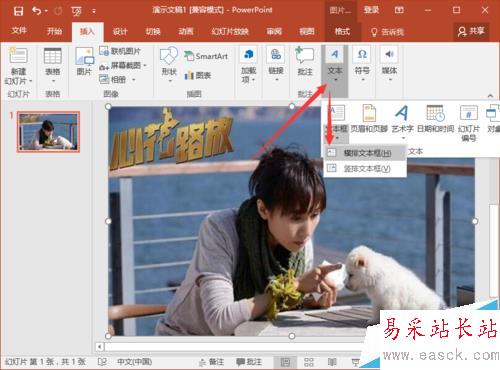Open the 媒体 media dropdown
This screenshot has height=370, width=500.
click(389, 64)
